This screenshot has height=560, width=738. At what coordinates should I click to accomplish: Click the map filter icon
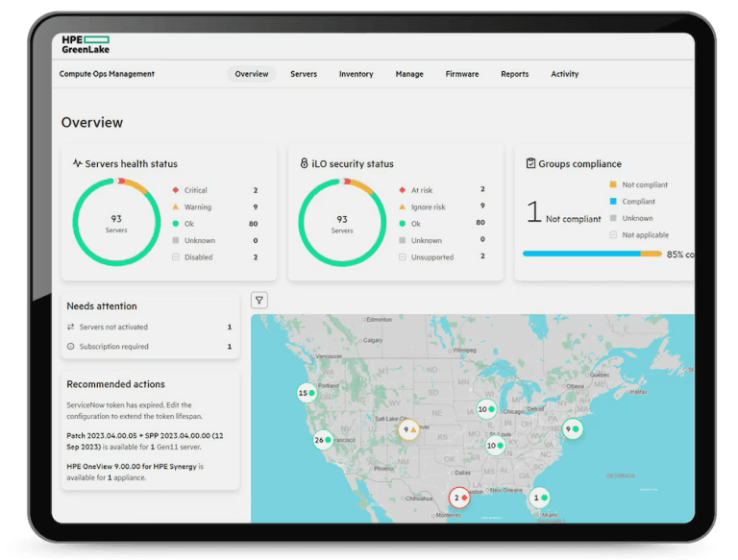click(258, 301)
